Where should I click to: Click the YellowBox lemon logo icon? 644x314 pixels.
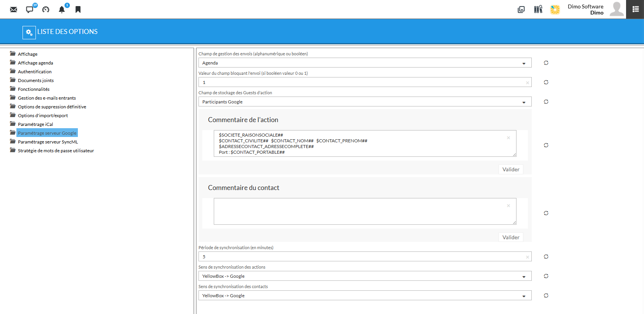(555, 10)
